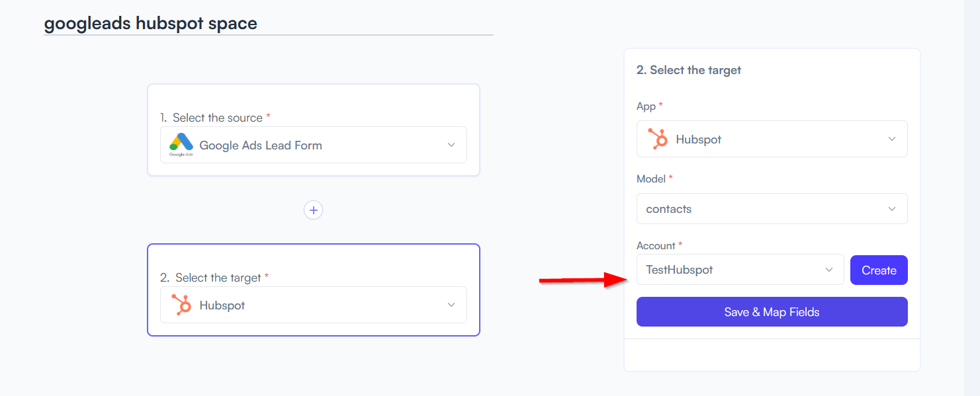This screenshot has width=980, height=396.
Task: Add a step with the plus icon
Action: click(314, 210)
